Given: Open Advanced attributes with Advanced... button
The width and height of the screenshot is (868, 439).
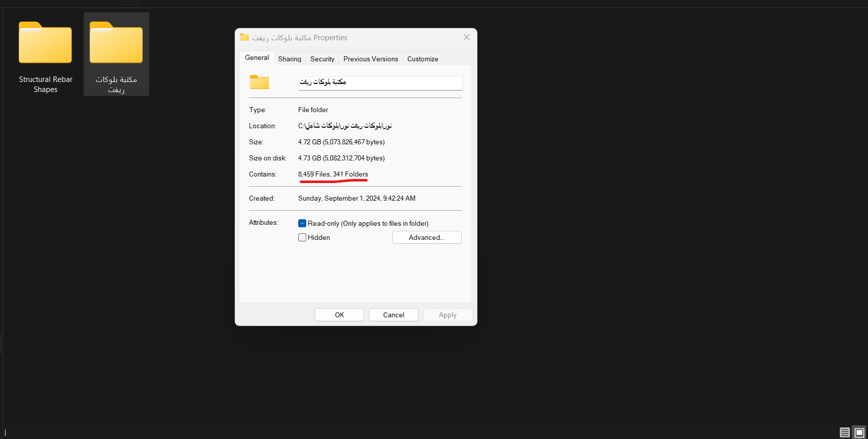Looking at the screenshot, I should (426, 237).
